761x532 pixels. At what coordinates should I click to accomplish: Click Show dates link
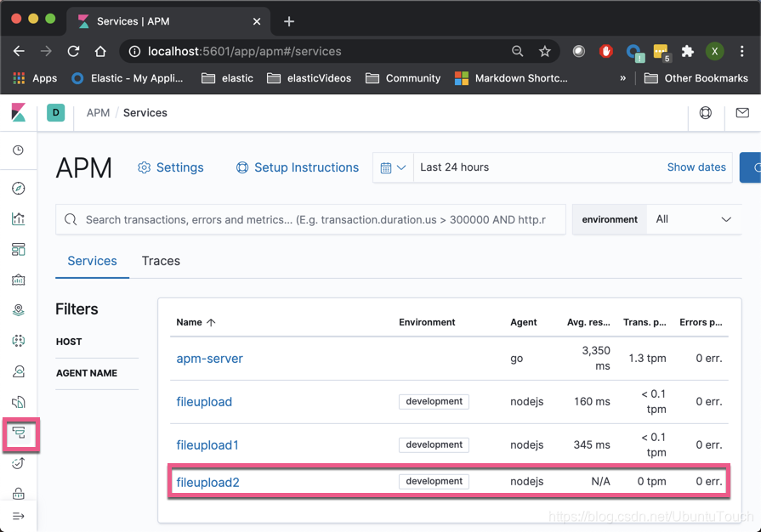pos(696,167)
